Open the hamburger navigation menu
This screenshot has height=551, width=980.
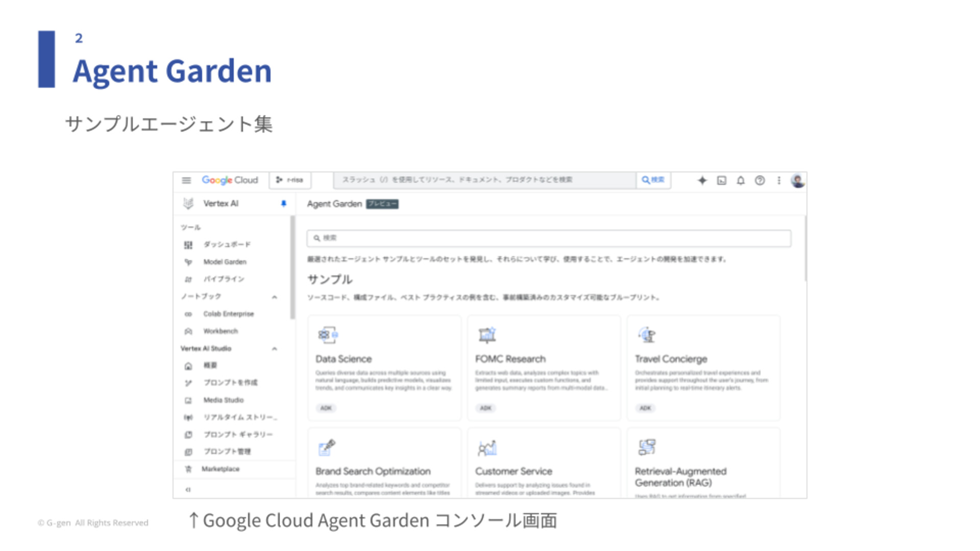coord(186,180)
